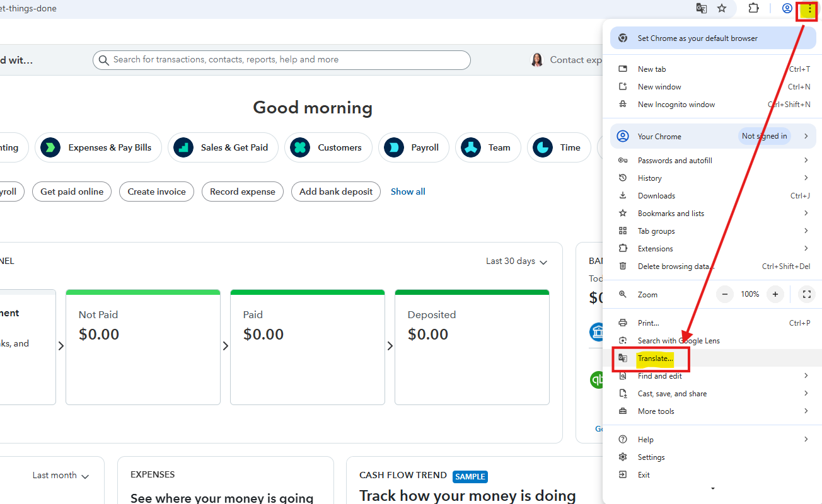The image size is (822, 504).
Task: Expand the Last 30 days dropdown
Action: pyautogui.click(x=516, y=261)
